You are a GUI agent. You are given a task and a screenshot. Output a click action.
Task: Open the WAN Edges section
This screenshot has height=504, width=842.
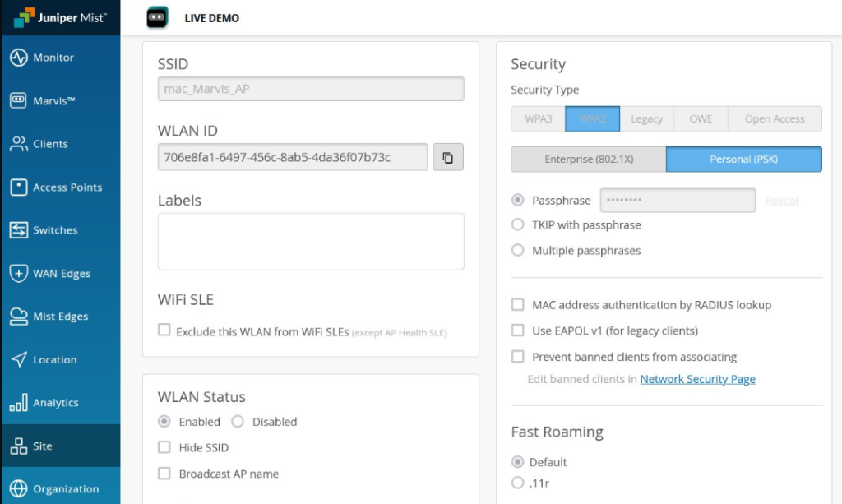(61, 273)
